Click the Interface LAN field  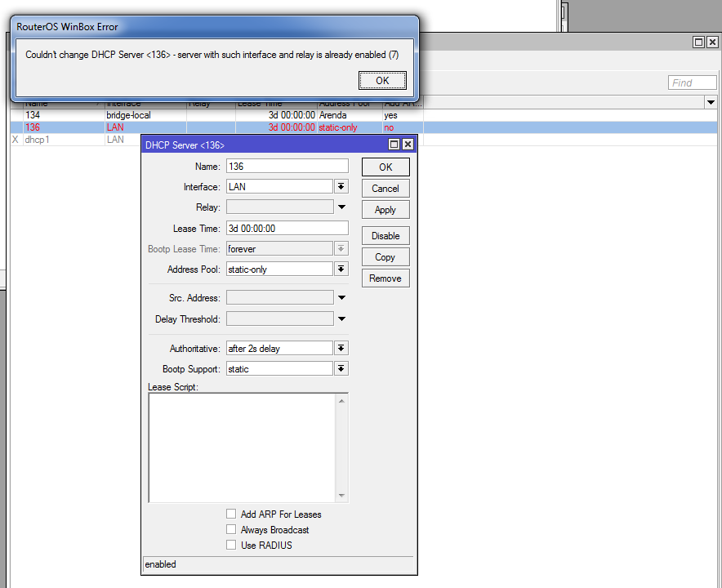tap(279, 186)
